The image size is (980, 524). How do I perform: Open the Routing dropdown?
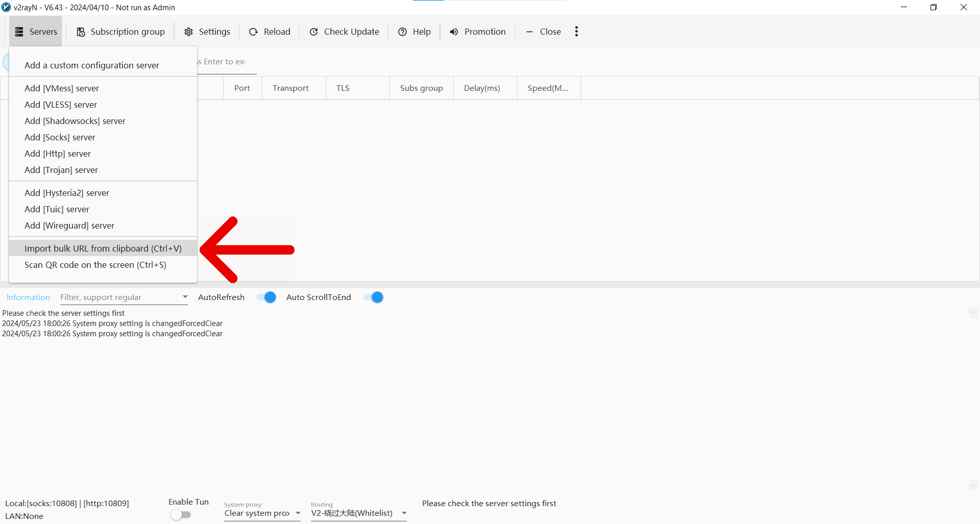359,513
